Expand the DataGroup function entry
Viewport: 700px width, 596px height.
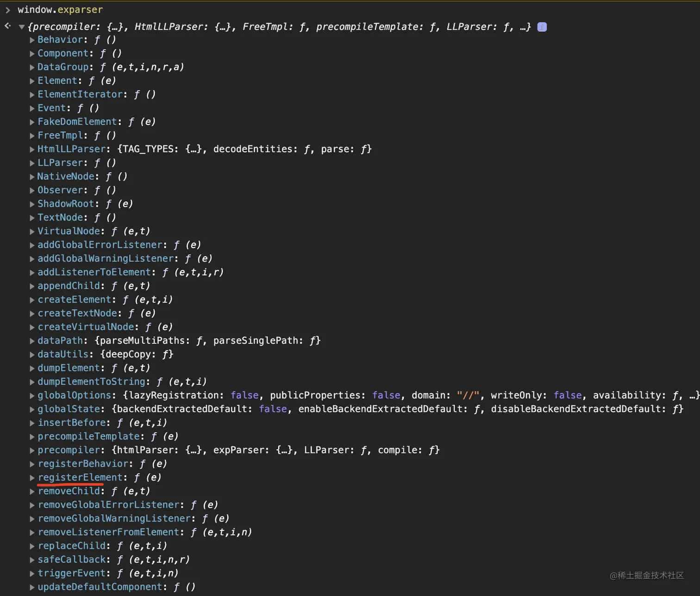tap(32, 67)
